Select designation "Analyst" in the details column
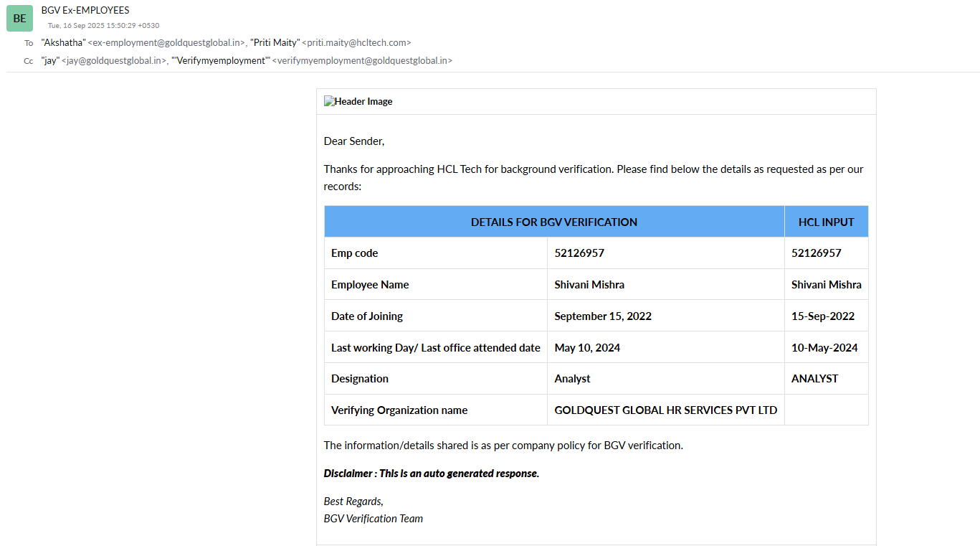The width and height of the screenshot is (980, 546). coord(573,379)
